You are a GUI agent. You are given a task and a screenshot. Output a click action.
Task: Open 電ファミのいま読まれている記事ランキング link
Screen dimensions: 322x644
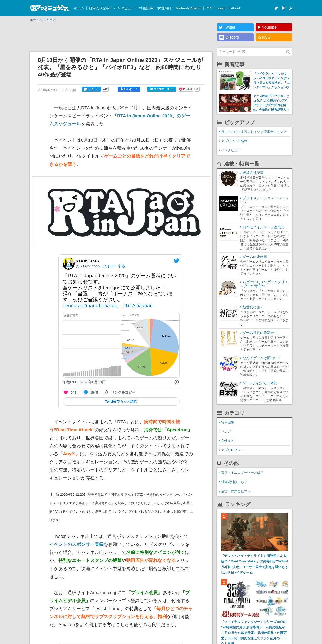coord(254,132)
